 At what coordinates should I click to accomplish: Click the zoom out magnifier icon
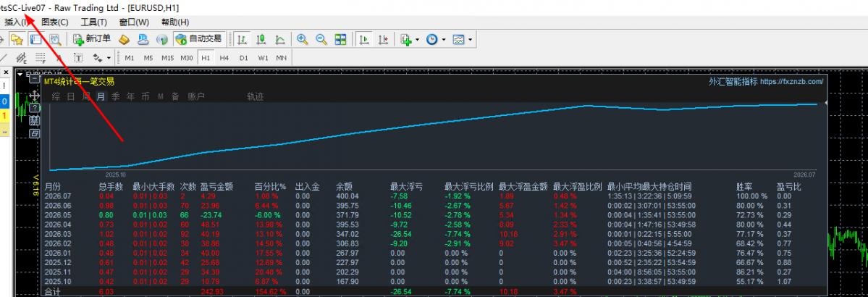[321, 39]
